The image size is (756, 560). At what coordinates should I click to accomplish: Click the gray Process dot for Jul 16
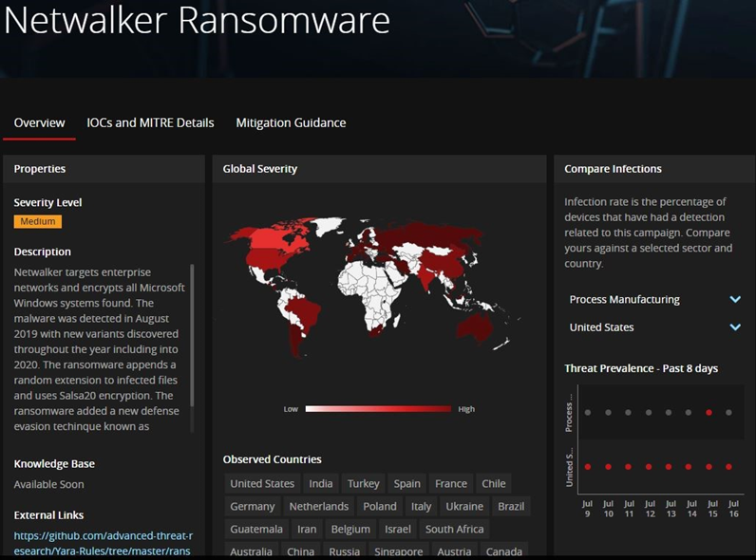point(729,413)
